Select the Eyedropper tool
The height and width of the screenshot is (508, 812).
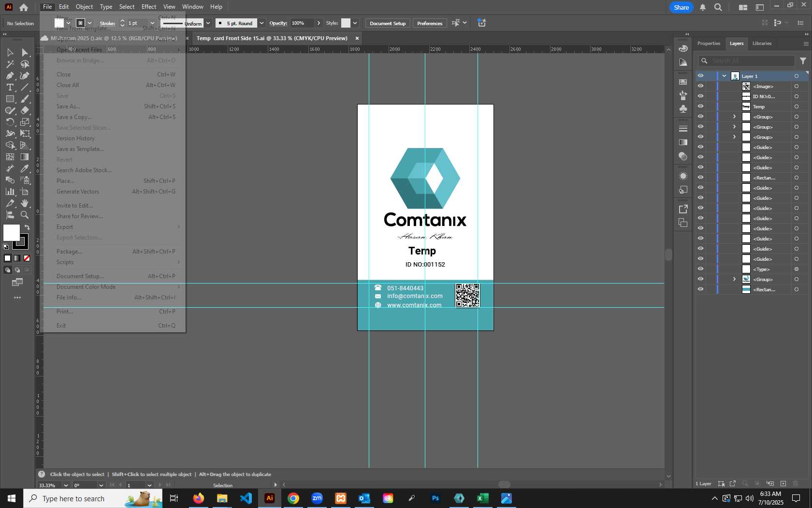click(x=25, y=168)
